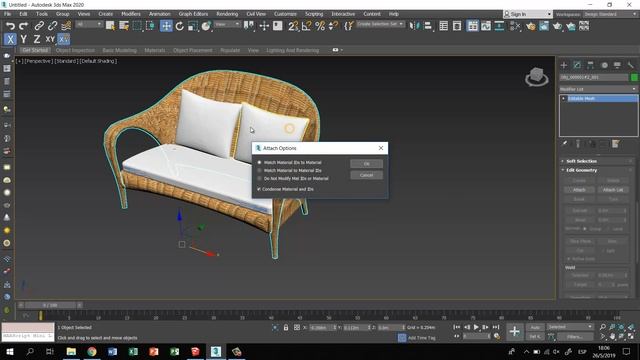Collapse the Edit Geometry rollout
This screenshot has width=640, height=360.
pyautogui.click(x=581, y=170)
